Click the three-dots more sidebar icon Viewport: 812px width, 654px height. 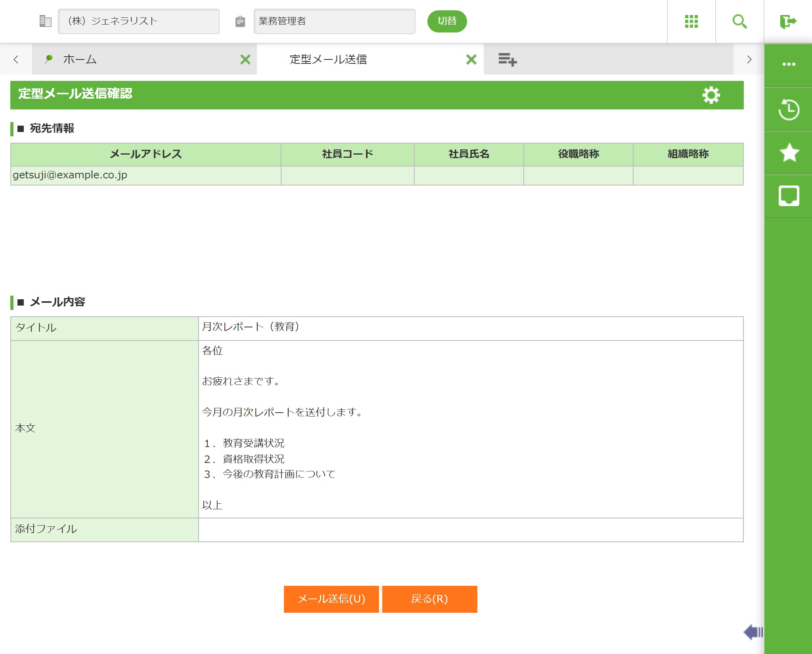point(788,64)
